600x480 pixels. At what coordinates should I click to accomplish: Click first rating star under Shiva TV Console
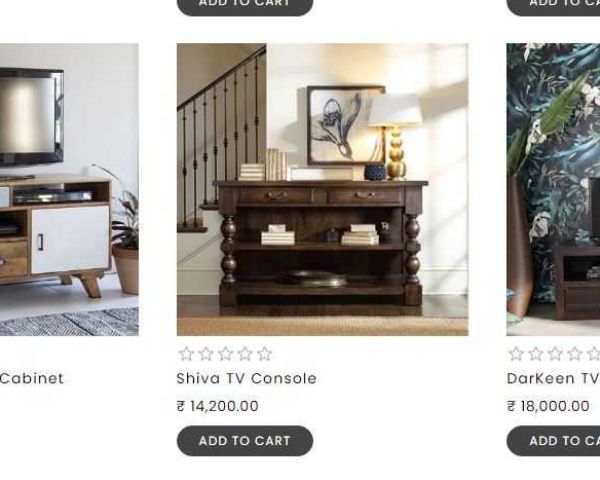click(186, 354)
